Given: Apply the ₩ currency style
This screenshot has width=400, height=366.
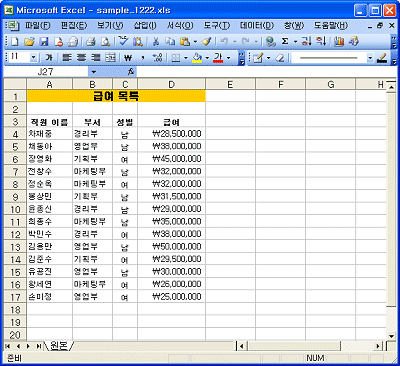Looking at the screenshot, I should pos(128,58).
